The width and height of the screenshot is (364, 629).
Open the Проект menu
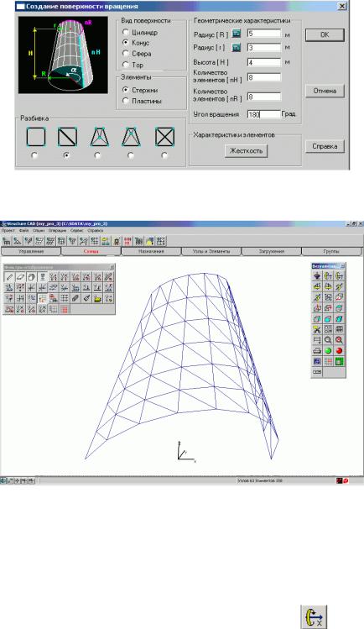8,231
